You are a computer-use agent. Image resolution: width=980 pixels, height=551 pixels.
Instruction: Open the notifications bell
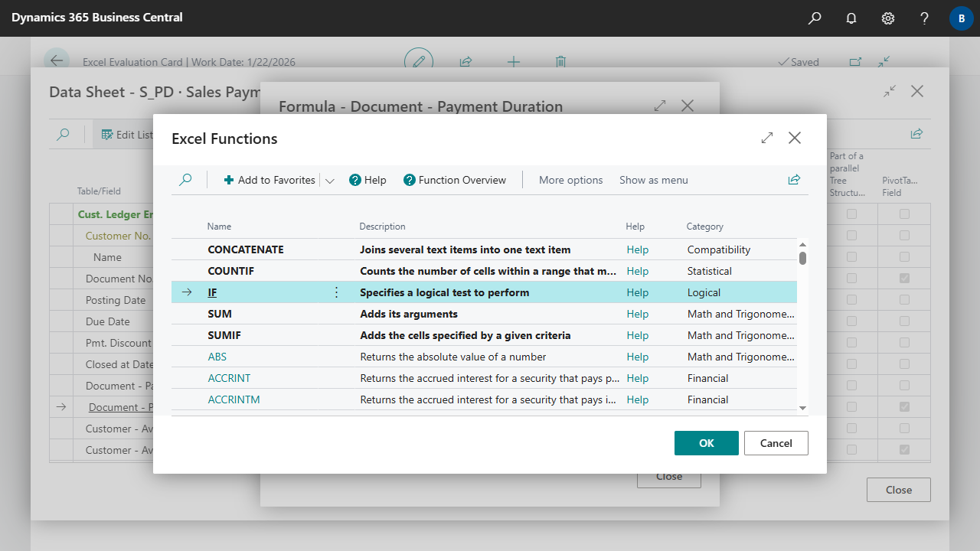(851, 18)
